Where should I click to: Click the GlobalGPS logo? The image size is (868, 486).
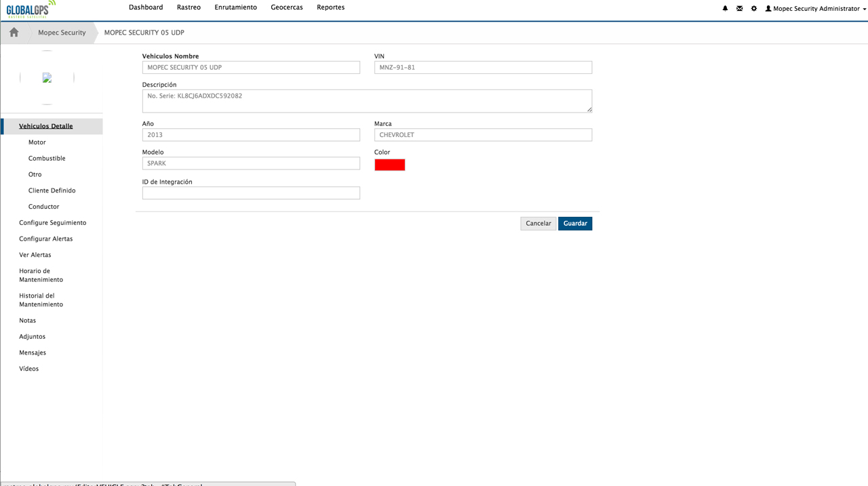pos(31,9)
